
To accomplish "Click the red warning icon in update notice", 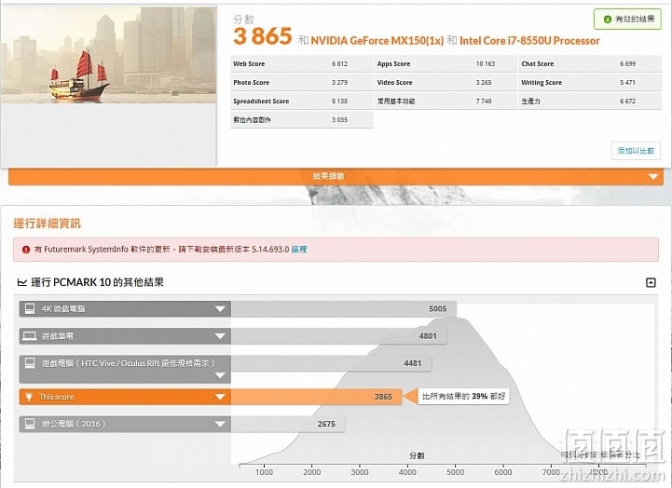I will coord(26,249).
